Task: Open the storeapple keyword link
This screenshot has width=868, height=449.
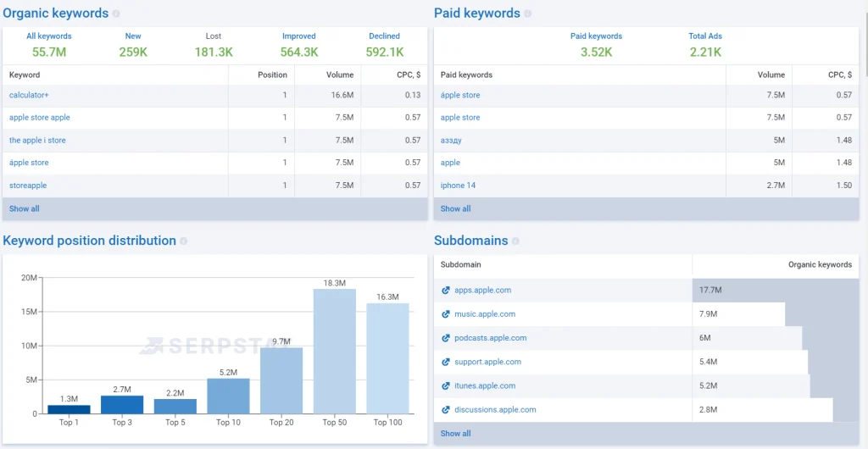Action: click(x=28, y=186)
